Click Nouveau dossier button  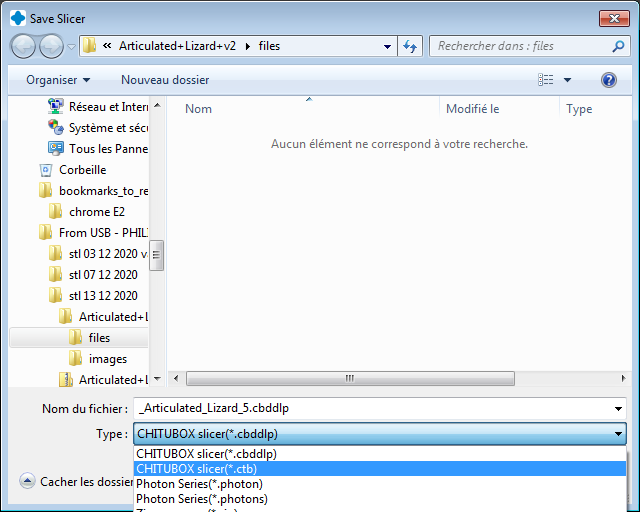coord(165,80)
